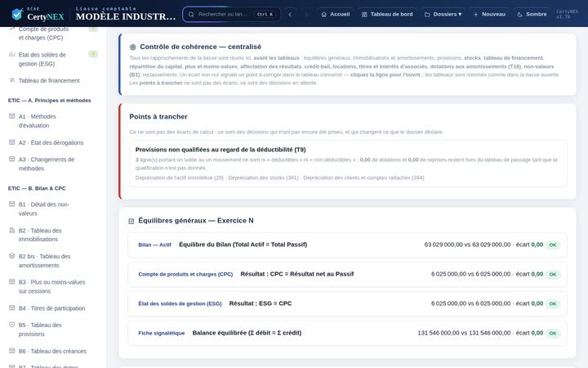Go forward with the right chevron arrow
The image size is (588, 368).
click(306, 14)
